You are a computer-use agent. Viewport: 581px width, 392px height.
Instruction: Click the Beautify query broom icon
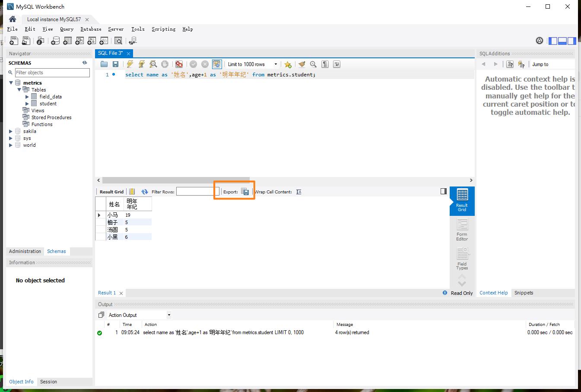[x=302, y=64]
